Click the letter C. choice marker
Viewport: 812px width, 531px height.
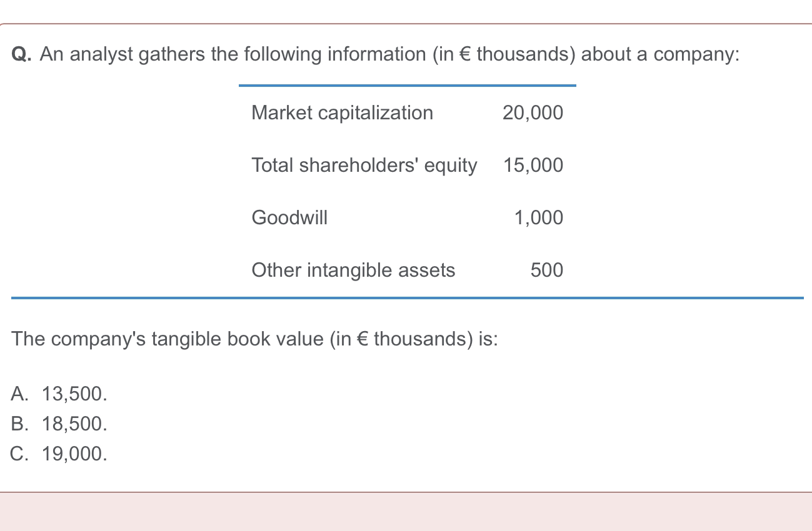tap(19, 454)
